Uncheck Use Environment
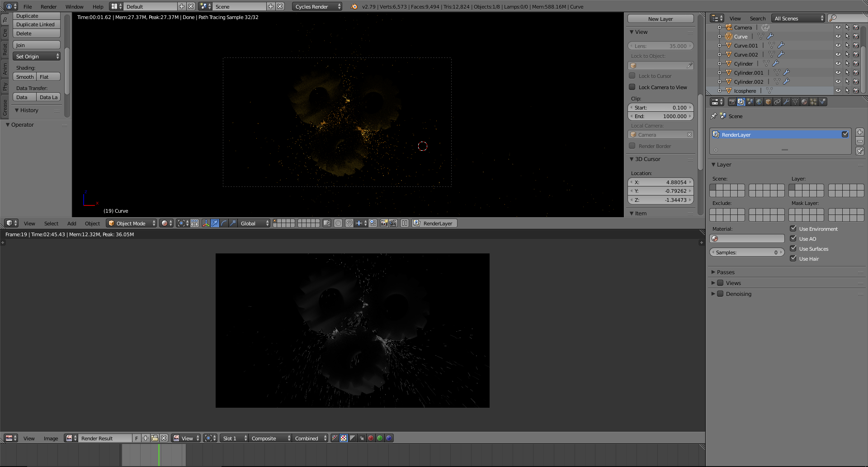The image size is (868, 467). 793,229
